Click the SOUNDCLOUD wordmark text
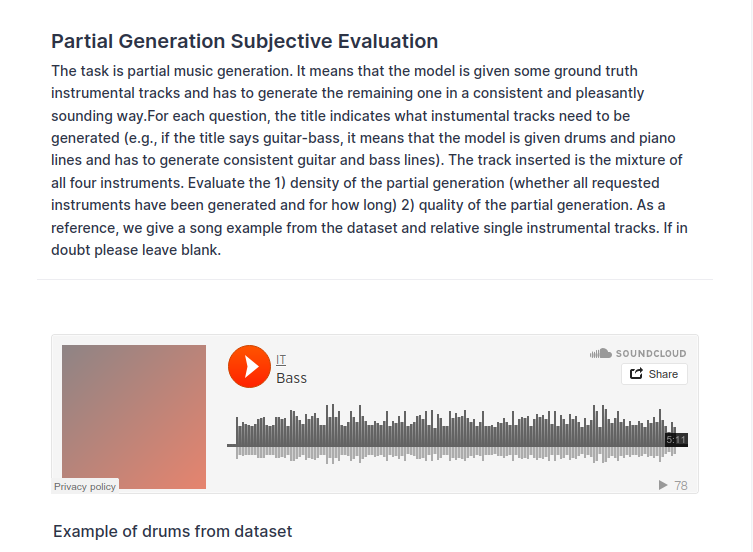 (650, 353)
